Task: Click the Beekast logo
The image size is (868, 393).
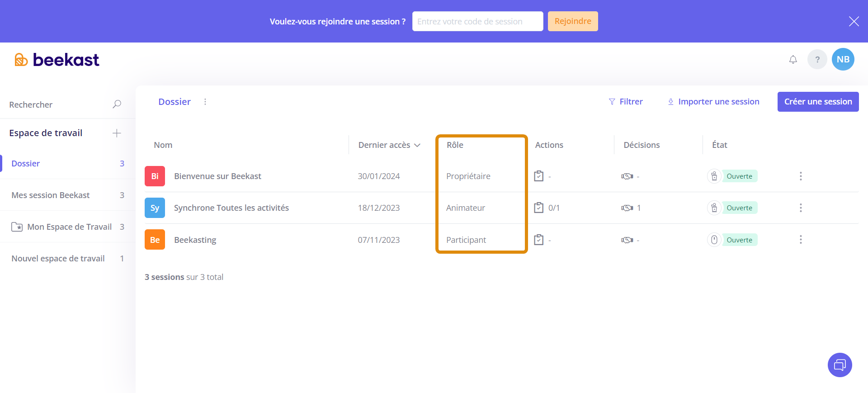Action: pos(57,60)
